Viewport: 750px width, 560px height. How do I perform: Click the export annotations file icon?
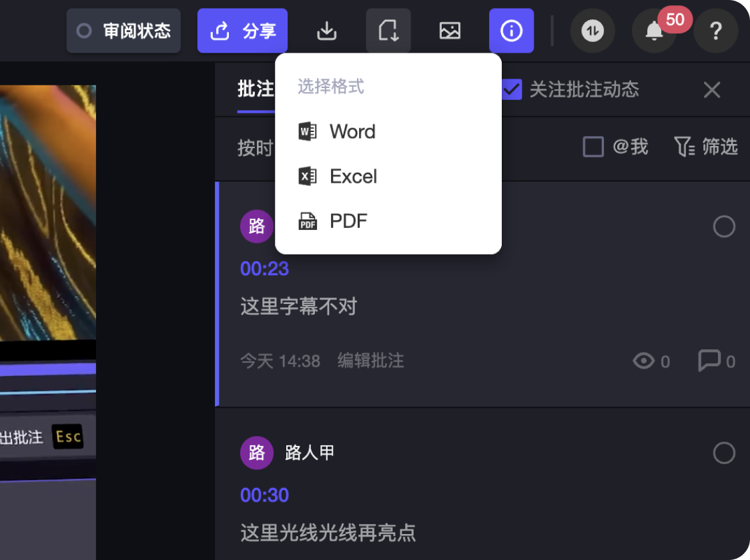[x=388, y=31]
